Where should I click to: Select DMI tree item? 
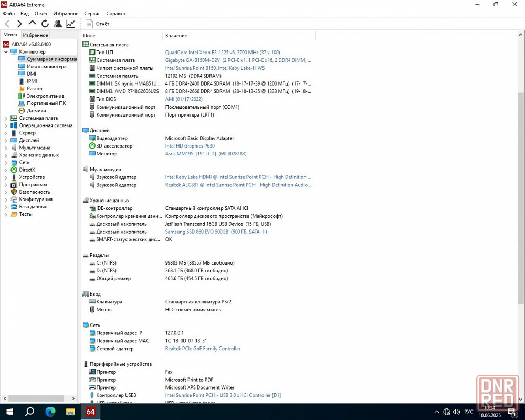[31, 73]
